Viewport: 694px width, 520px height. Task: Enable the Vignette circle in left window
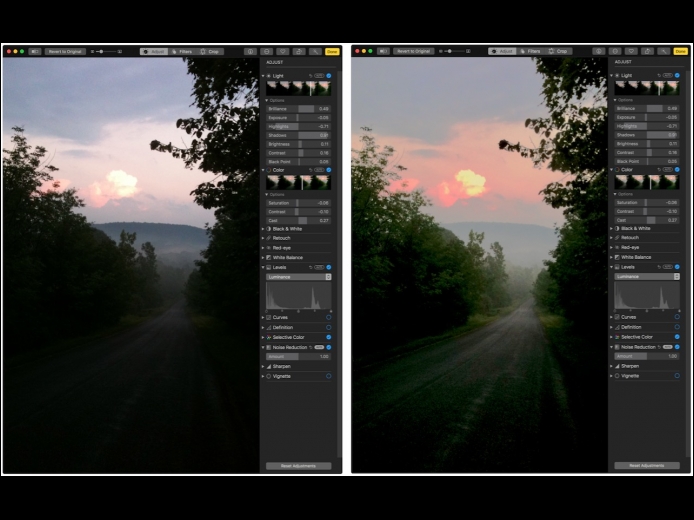(328, 376)
